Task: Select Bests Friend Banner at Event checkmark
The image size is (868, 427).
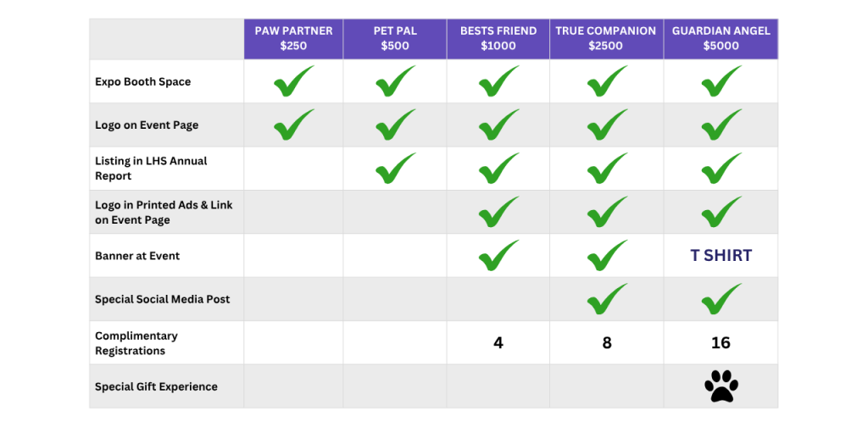Action: point(498,255)
